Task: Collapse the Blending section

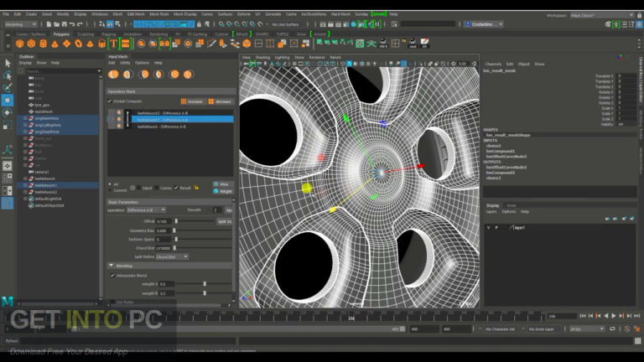Action: point(112,266)
